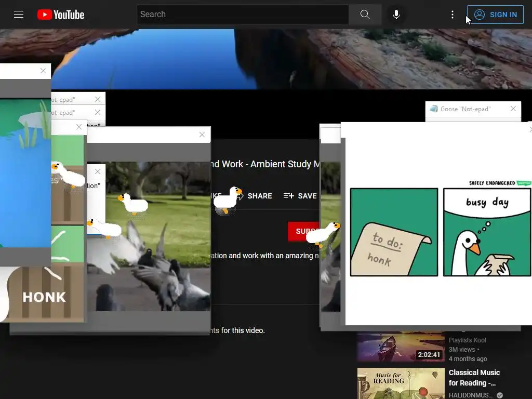Click the "busy day" goose comic panel
The height and width of the screenshot is (399, 532).
[x=487, y=232]
